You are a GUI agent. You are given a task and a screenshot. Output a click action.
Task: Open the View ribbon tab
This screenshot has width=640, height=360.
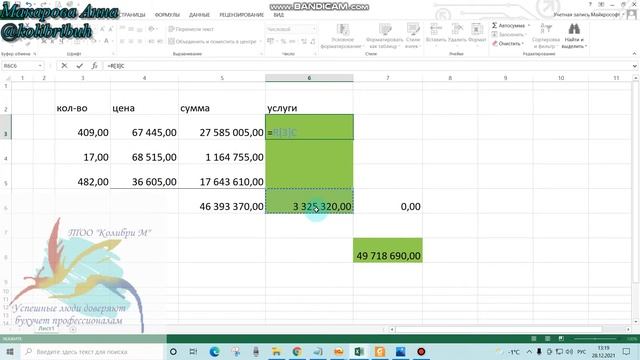pyautogui.click(x=279, y=15)
